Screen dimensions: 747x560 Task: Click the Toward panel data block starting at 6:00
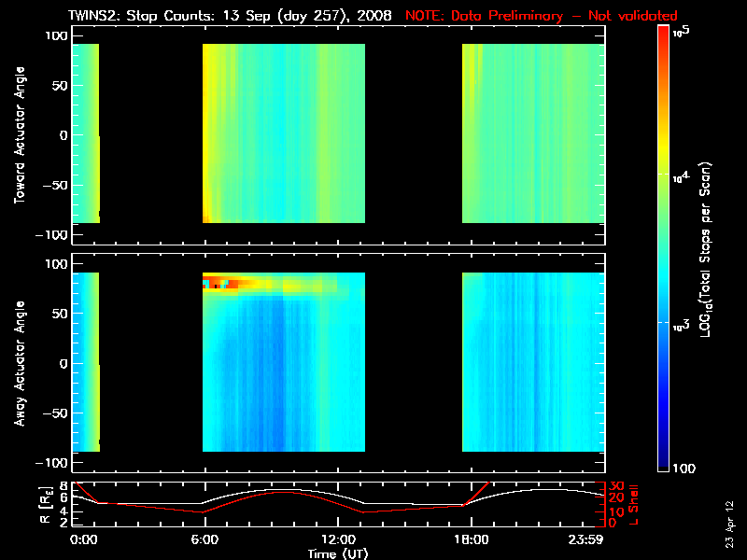(x=284, y=133)
